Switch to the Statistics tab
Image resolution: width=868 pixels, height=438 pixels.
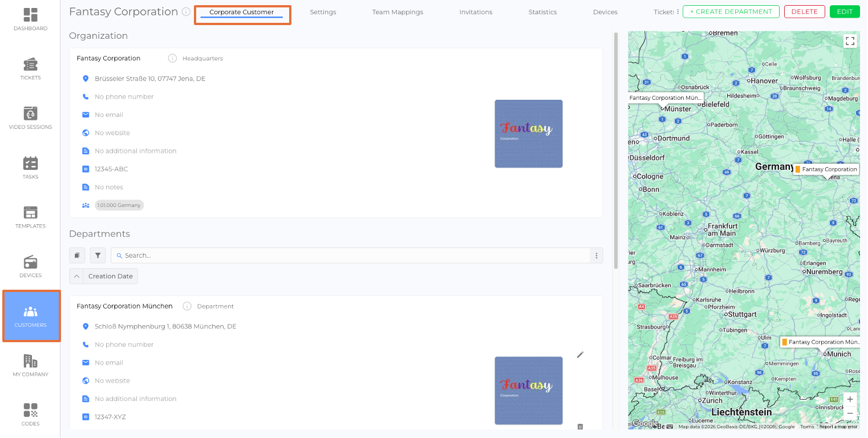coord(542,12)
